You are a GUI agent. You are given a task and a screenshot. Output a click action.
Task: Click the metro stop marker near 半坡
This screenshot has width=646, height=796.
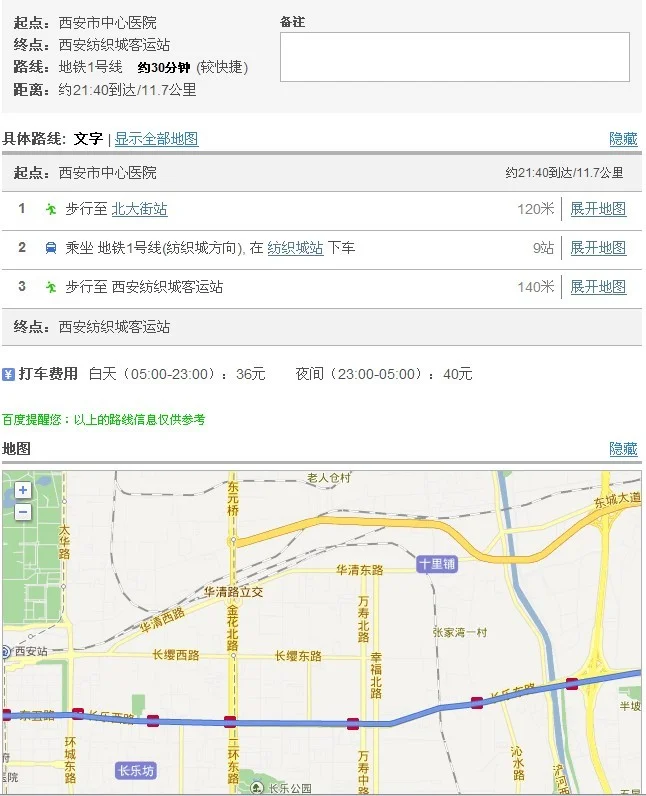(x=572, y=683)
